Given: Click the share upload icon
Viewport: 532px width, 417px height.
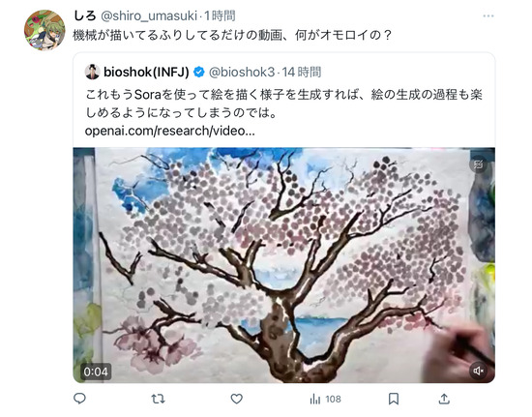Looking at the screenshot, I should click(x=444, y=399).
